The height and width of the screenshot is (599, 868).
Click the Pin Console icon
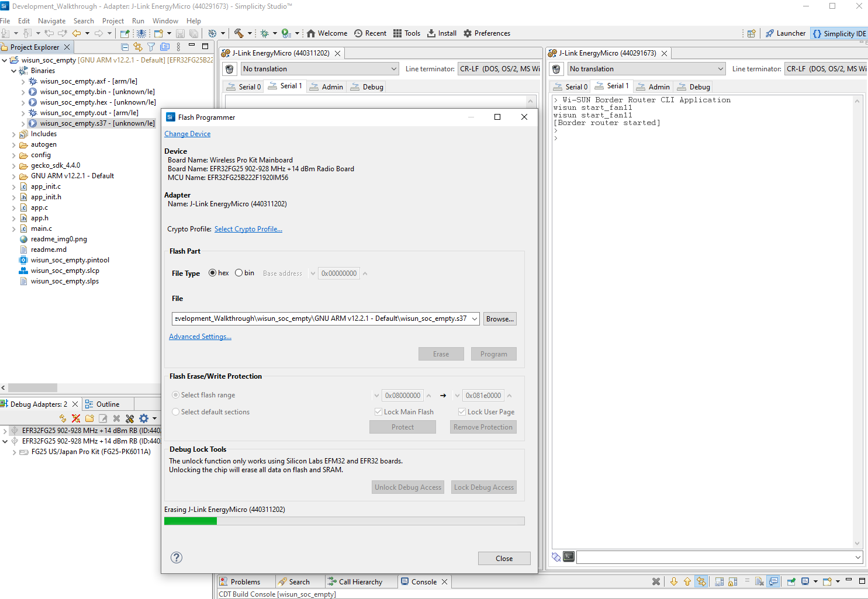click(791, 581)
